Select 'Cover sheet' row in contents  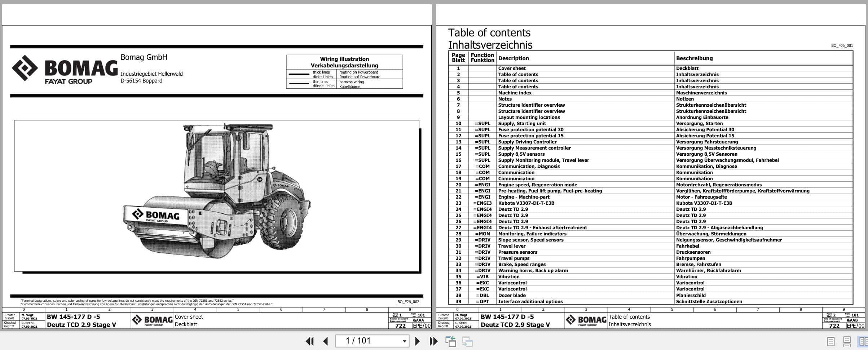click(651, 68)
